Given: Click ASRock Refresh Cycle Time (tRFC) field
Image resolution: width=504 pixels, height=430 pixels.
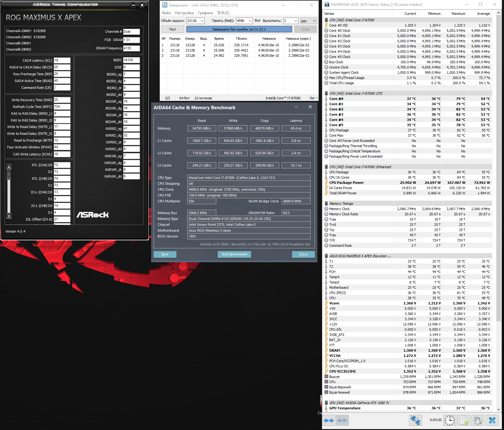Looking at the screenshot, I should pyautogui.click(x=62, y=107).
